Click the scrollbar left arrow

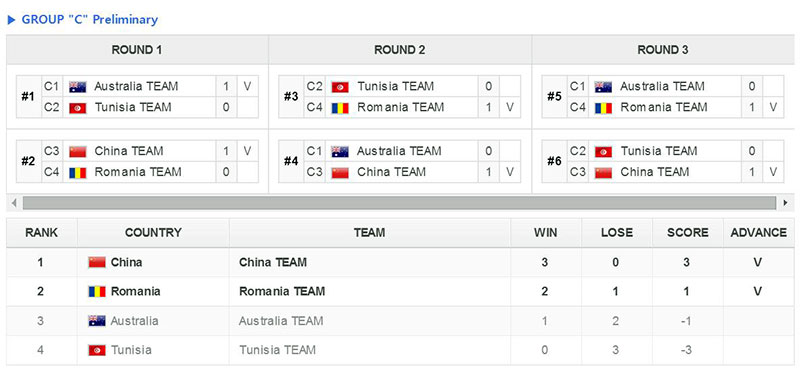click(14, 203)
